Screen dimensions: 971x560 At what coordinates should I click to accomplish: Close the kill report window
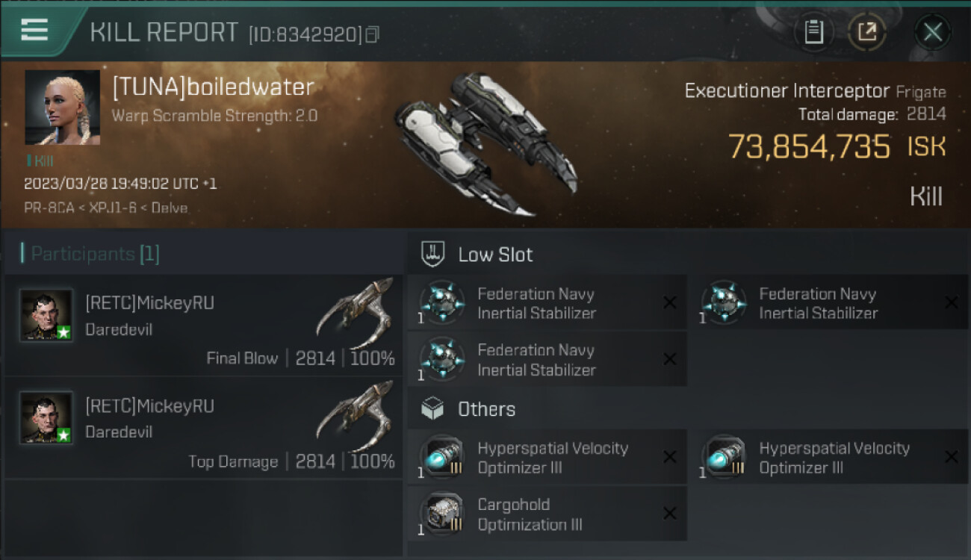tap(932, 32)
